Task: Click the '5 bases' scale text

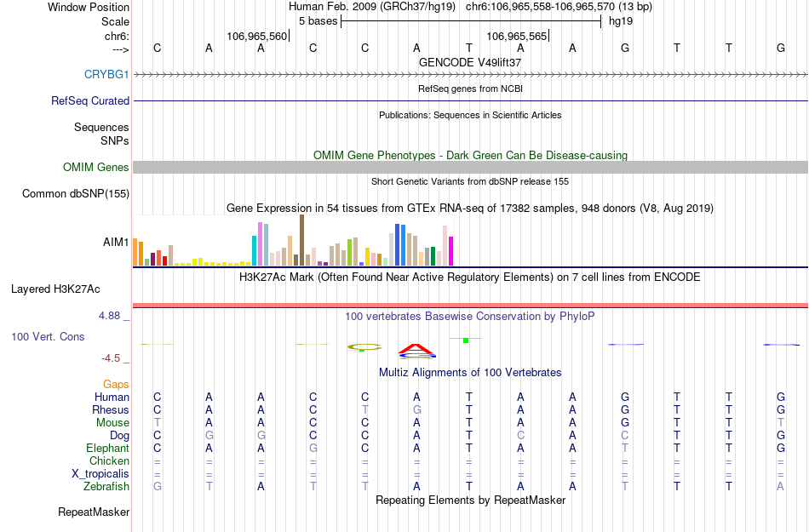Action: click(x=318, y=21)
